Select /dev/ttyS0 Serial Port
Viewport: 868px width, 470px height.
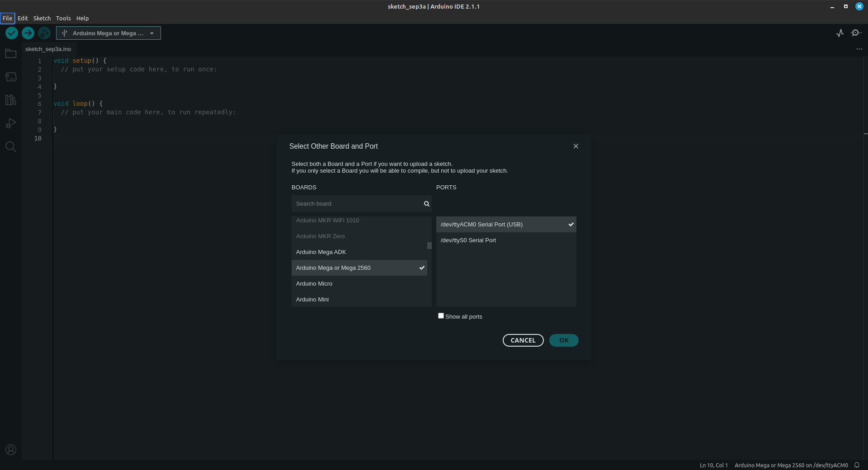pyautogui.click(x=506, y=240)
